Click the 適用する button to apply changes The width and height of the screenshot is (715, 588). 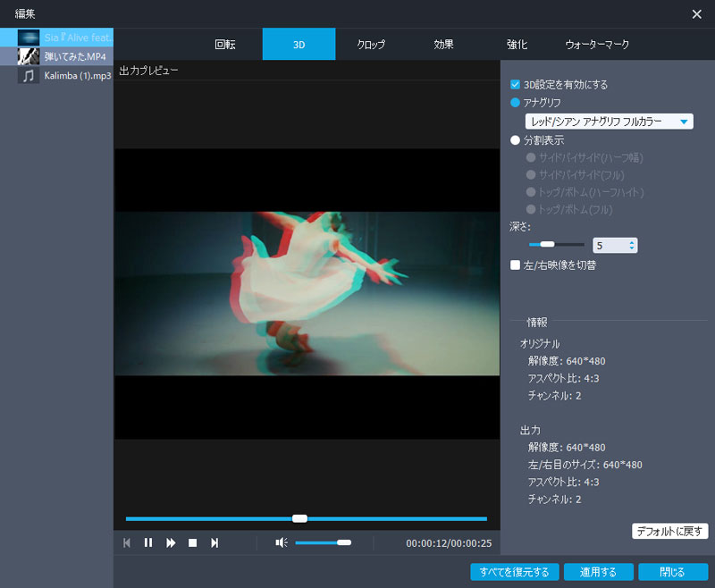[598, 572]
